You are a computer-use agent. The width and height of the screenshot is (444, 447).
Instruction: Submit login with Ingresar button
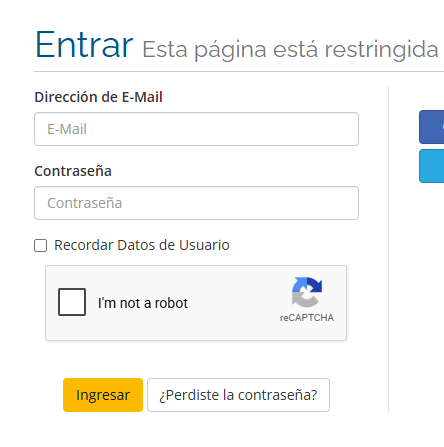[103, 395]
